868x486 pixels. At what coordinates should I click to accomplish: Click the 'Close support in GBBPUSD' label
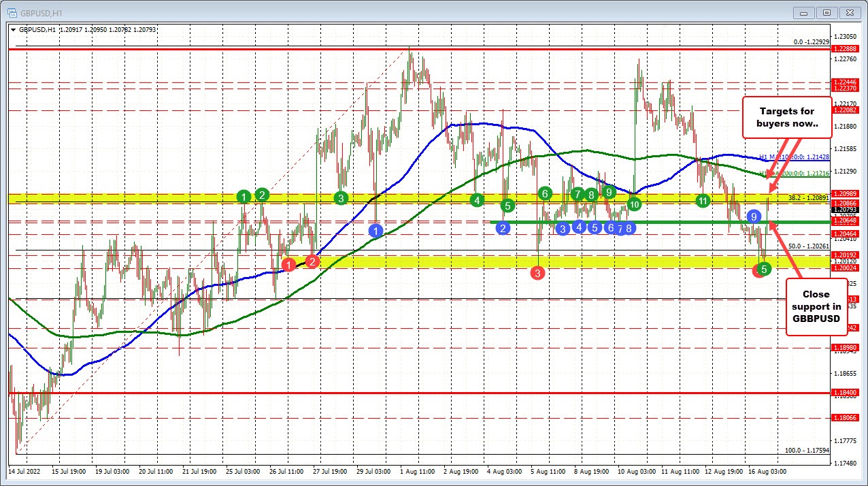coord(816,307)
